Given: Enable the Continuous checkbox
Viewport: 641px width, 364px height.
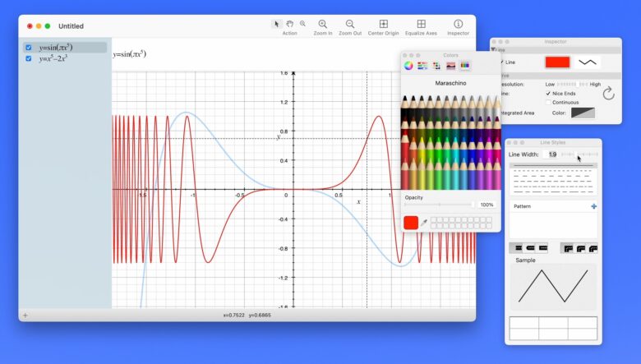Looking at the screenshot, I should pos(548,103).
